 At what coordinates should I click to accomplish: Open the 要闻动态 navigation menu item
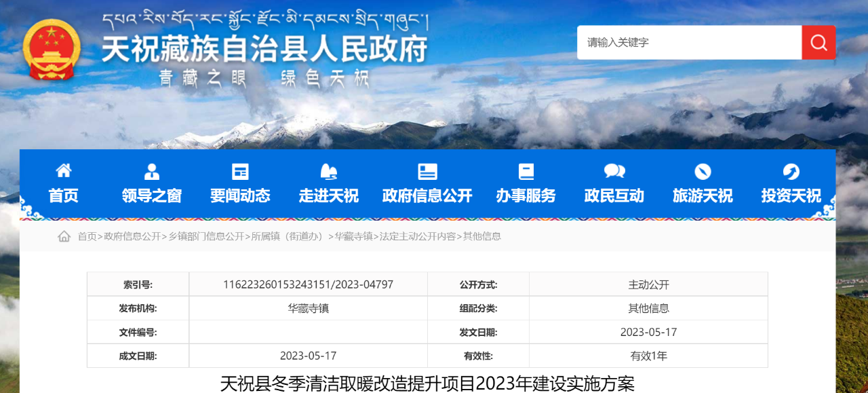[x=240, y=195]
